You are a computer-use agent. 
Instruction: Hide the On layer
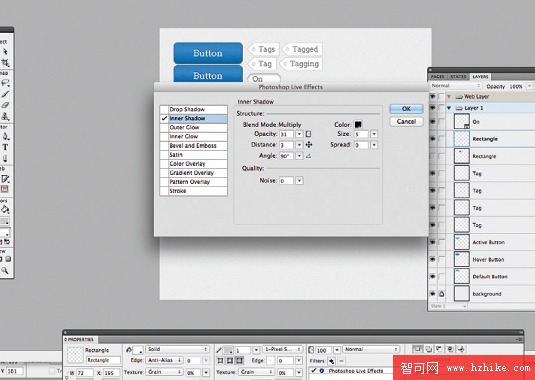(x=432, y=122)
